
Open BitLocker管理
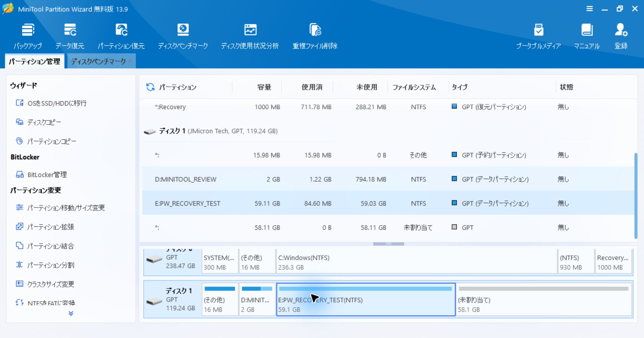[x=41, y=174]
